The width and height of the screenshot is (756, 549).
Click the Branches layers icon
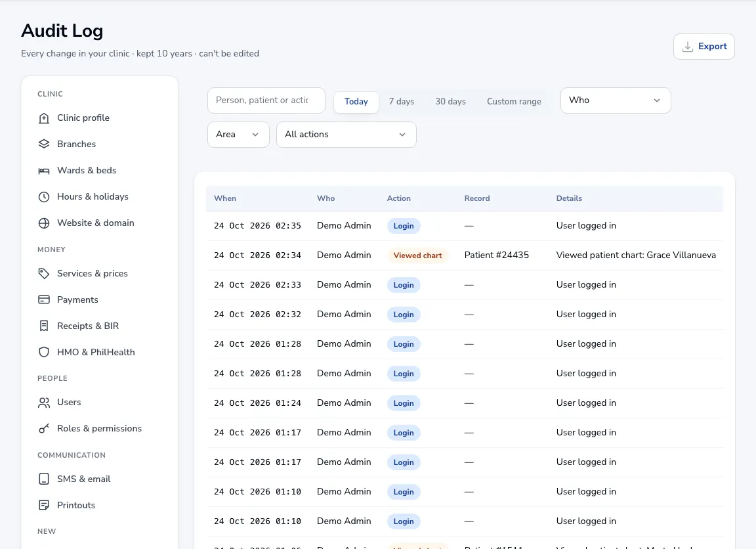coord(44,144)
